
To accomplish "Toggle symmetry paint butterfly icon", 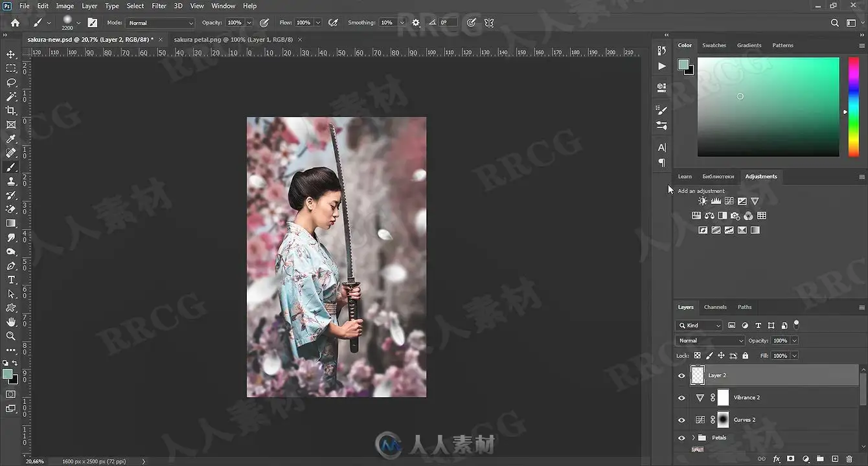I will tap(489, 23).
